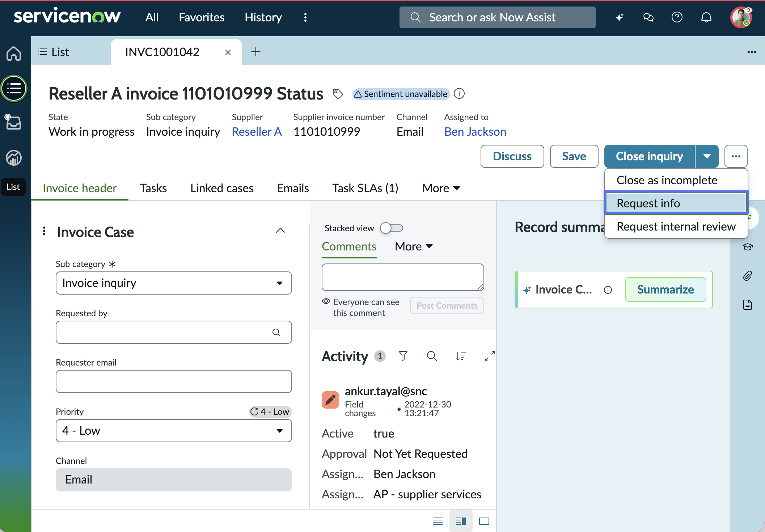Click the Discuss button
This screenshot has height=532, width=765.
(512, 156)
